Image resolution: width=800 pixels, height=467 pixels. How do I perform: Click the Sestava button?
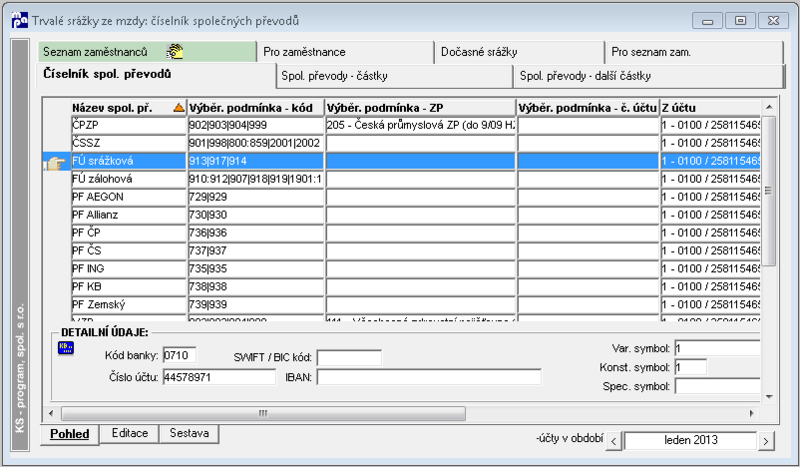[189, 433]
